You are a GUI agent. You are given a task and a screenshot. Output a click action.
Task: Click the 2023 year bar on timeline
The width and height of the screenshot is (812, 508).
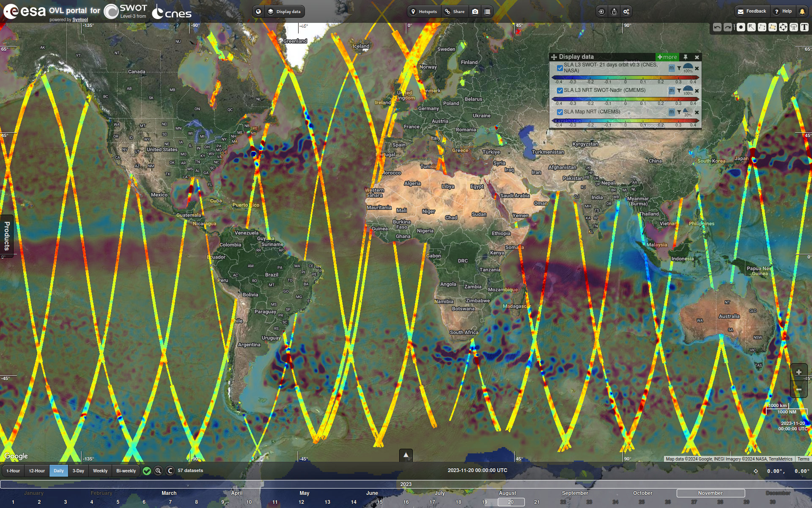[x=406, y=484]
